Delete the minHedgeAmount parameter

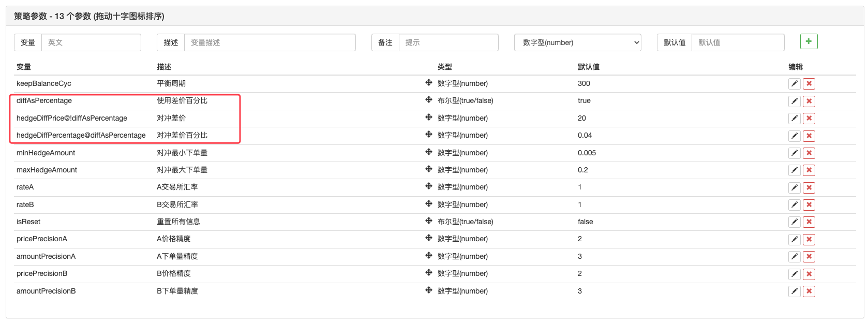coord(809,153)
